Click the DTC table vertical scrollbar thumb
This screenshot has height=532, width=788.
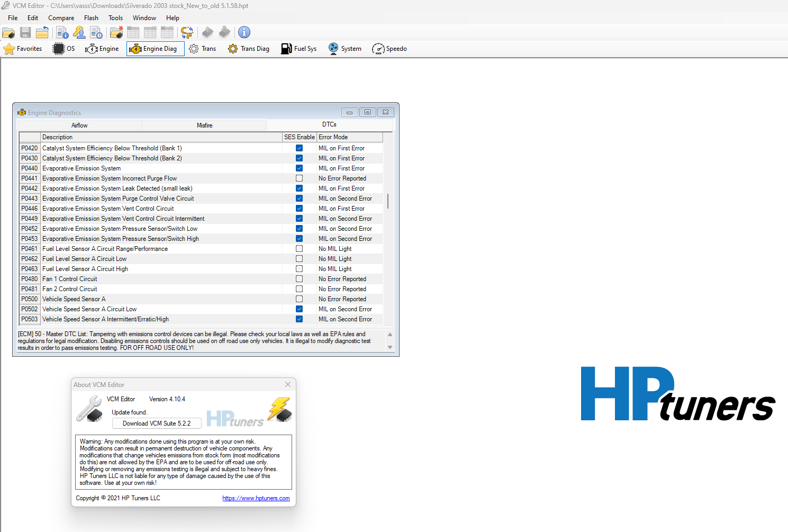[x=388, y=201]
